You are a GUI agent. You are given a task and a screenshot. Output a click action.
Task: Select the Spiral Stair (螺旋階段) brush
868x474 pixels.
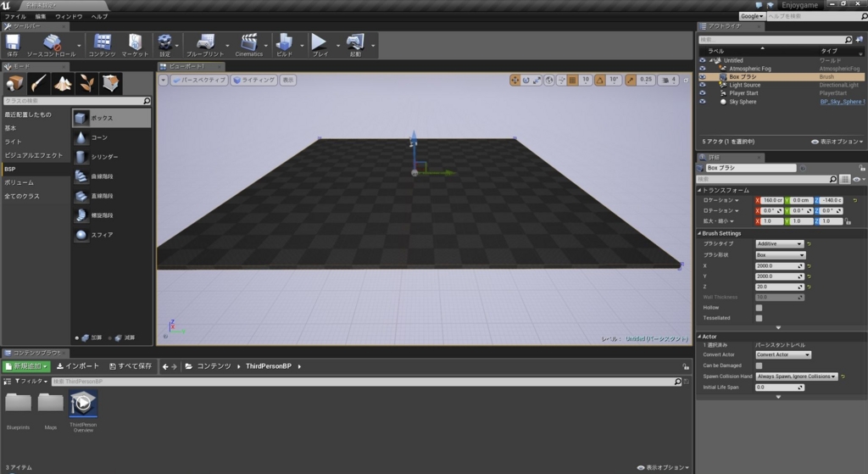pos(111,215)
